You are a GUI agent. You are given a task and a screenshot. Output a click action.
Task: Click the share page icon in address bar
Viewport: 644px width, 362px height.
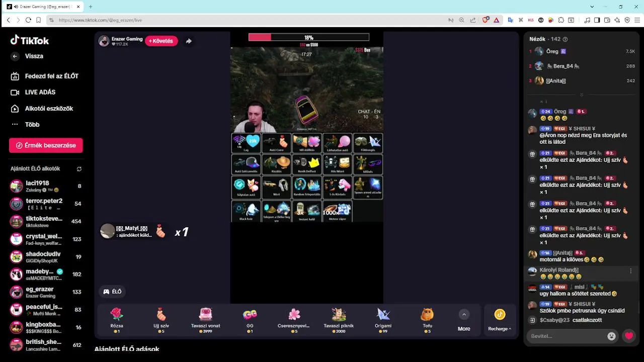click(473, 20)
